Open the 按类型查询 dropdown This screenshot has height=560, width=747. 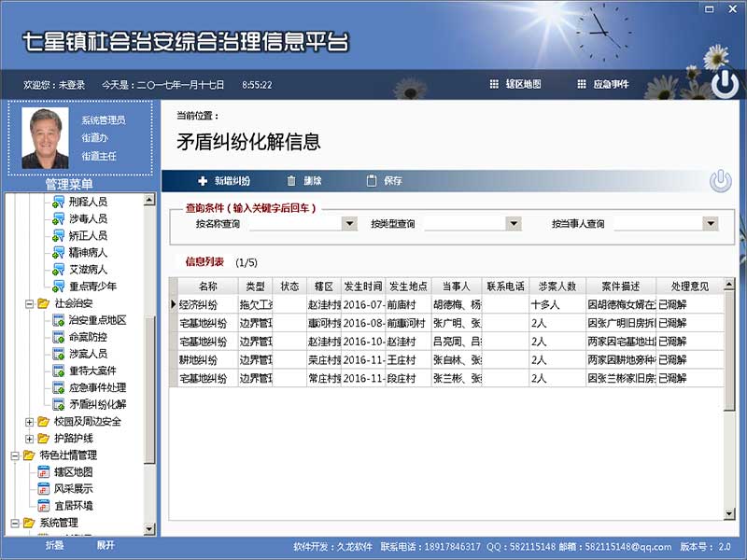(x=513, y=223)
